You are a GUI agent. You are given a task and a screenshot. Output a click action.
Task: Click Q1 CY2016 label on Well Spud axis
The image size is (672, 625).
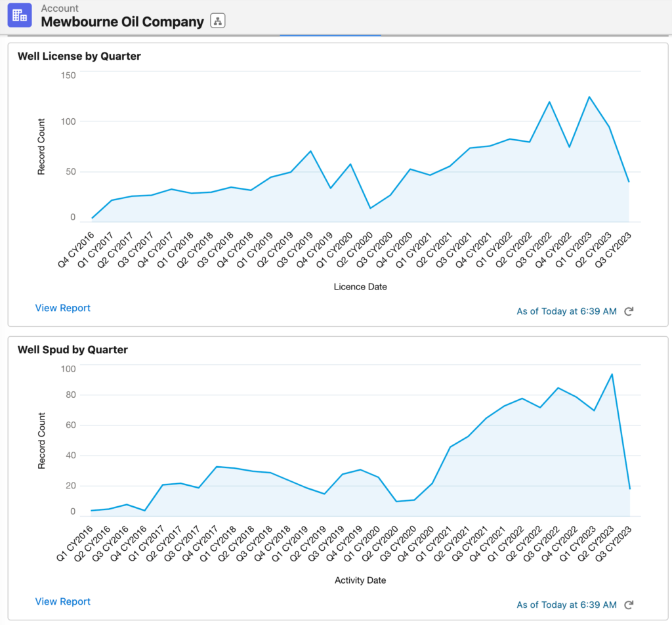pos(75,543)
